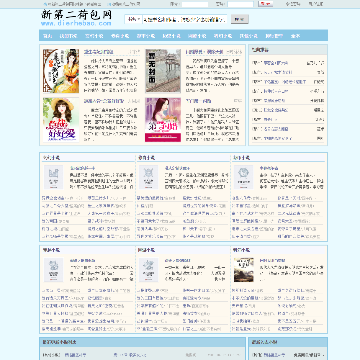This screenshot has width=360, height=360.
Task: Open gray placeholder cover in the top-left category block
Action: (x=53, y=177)
